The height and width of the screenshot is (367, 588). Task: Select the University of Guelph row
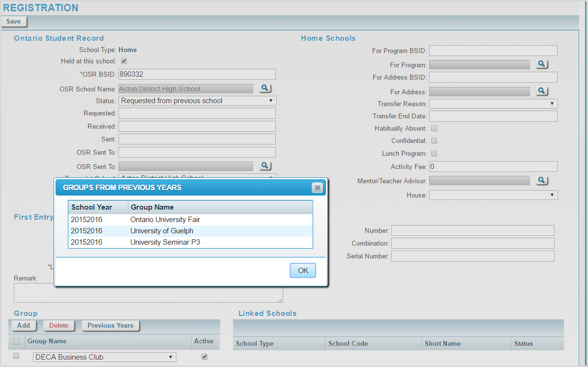tap(190, 231)
